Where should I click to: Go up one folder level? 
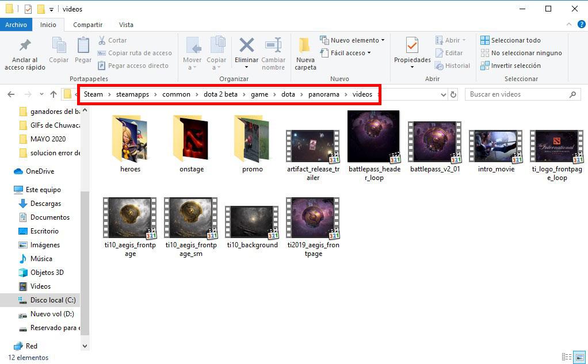click(x=54, y=94)
